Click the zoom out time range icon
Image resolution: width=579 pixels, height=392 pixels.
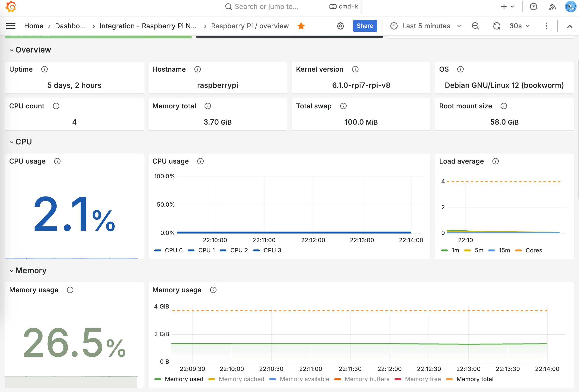[475, 26]
